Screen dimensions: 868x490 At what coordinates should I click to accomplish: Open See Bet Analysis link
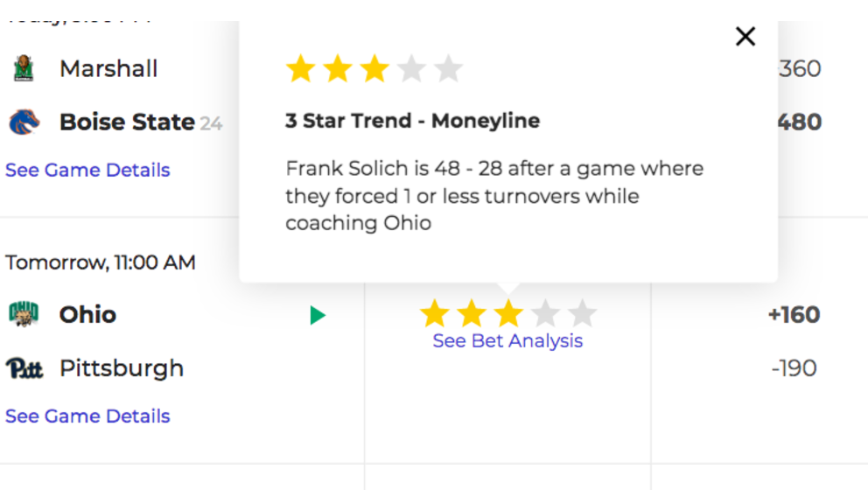click(507, 341)
